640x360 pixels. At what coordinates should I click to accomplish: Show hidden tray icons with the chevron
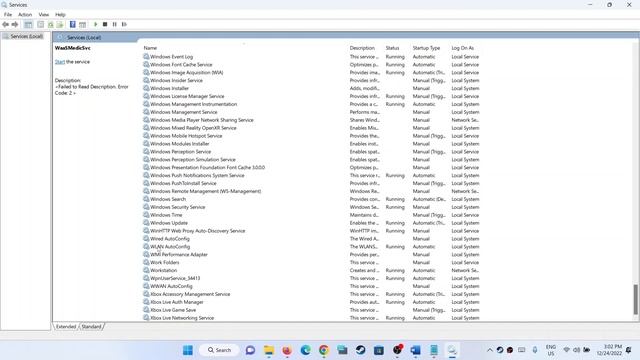tap(489, 350)
